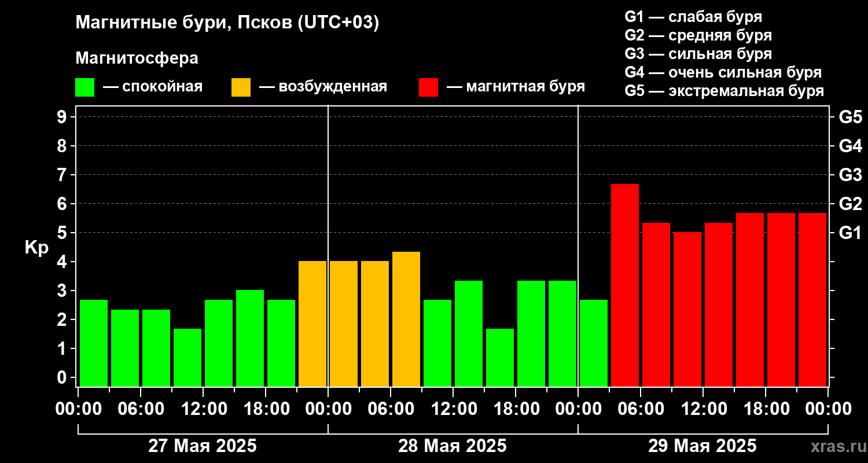Click the tallest red bar on 29 May
This screenshot has height=463, width=868.
tap(625, 285)
